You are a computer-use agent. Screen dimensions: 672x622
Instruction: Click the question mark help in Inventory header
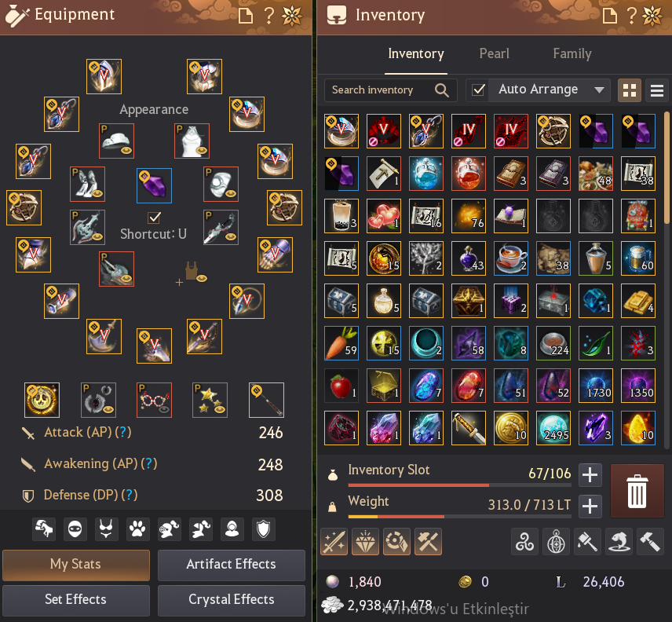pos(631,16)
